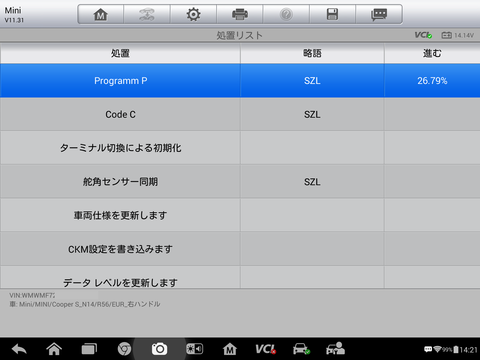The image size is (480, 360).
Task: Open the data logging message icon
Action: (379, 14)
